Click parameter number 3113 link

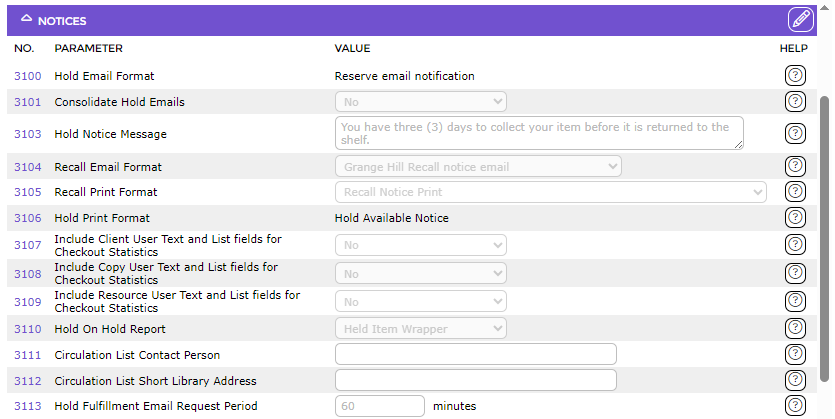[x=28, y=406]
